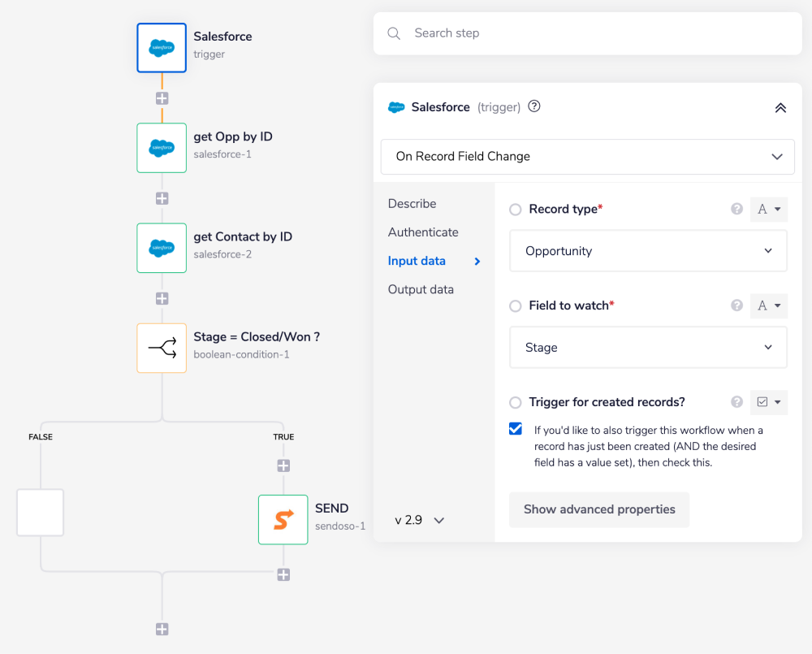
Task: Open the On Record Field Change dropdown
Action: [587, 156]
